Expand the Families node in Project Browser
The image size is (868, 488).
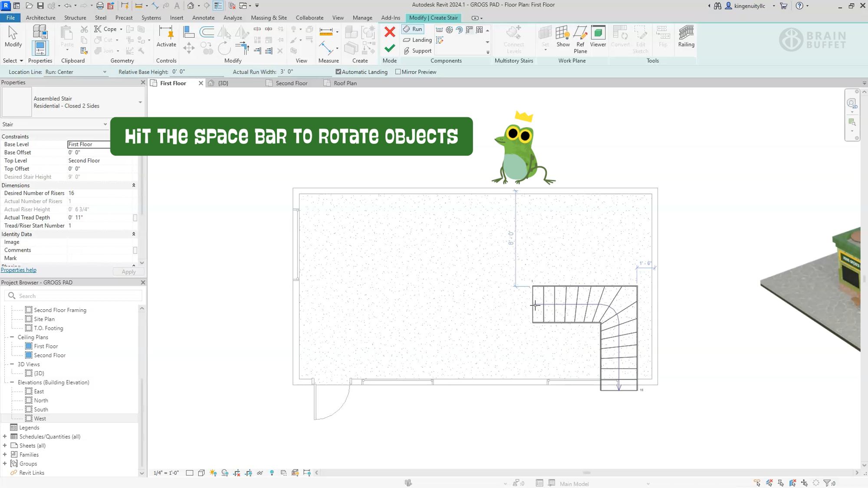(x=5, y=454)
